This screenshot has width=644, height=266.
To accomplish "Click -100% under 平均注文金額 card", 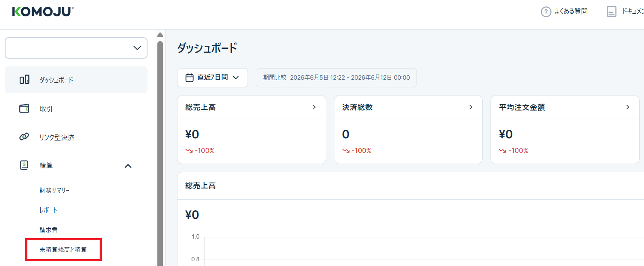I will pos(518,151).
